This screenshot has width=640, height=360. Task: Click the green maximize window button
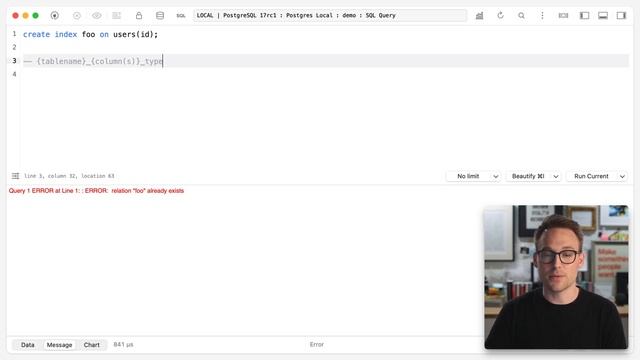(x=36, y=16)
